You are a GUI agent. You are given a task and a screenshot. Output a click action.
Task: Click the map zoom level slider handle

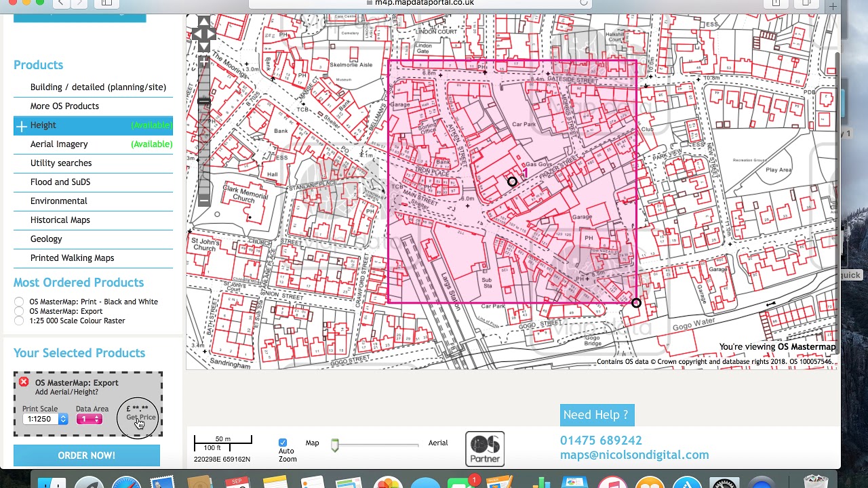(203, 101)
